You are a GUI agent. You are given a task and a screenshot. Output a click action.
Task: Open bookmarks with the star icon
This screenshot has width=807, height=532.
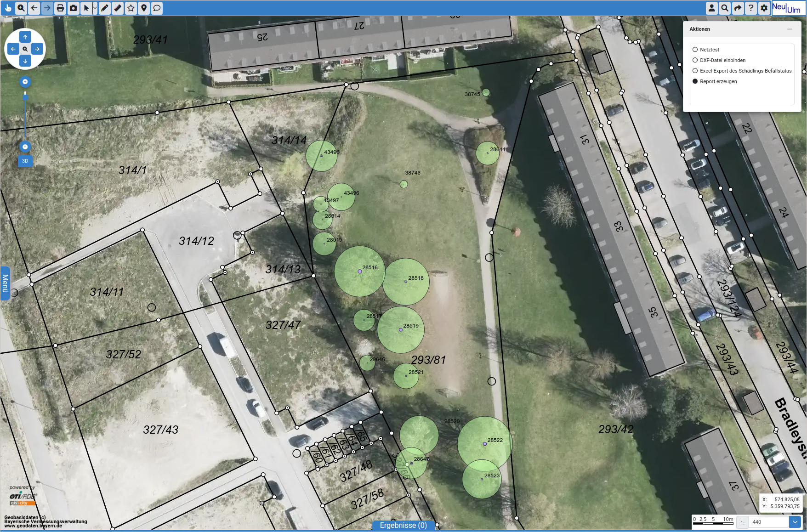point(131,8)
